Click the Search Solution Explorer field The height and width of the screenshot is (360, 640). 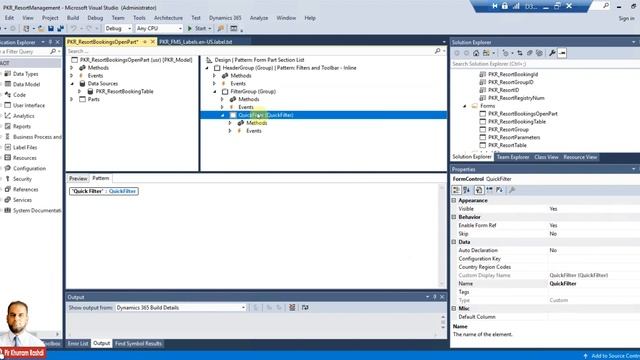point(544,64)
